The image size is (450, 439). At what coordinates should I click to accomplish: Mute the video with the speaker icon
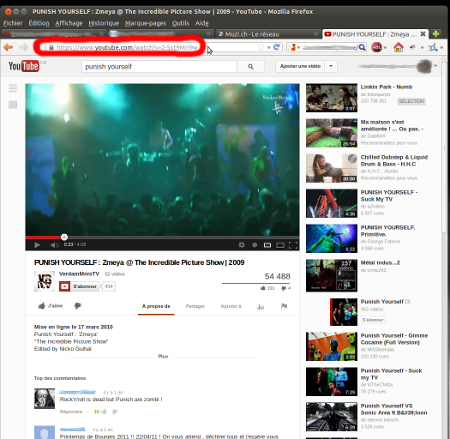click(x=54, y=245)
